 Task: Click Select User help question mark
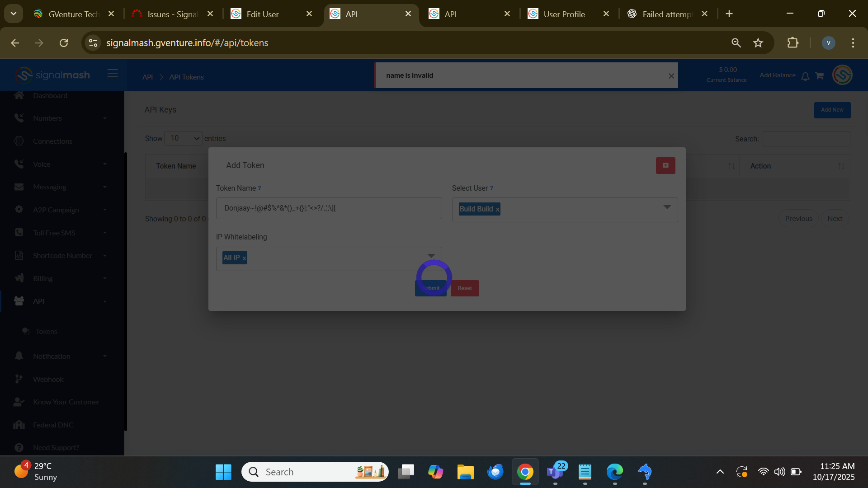[x=491, y=188]
